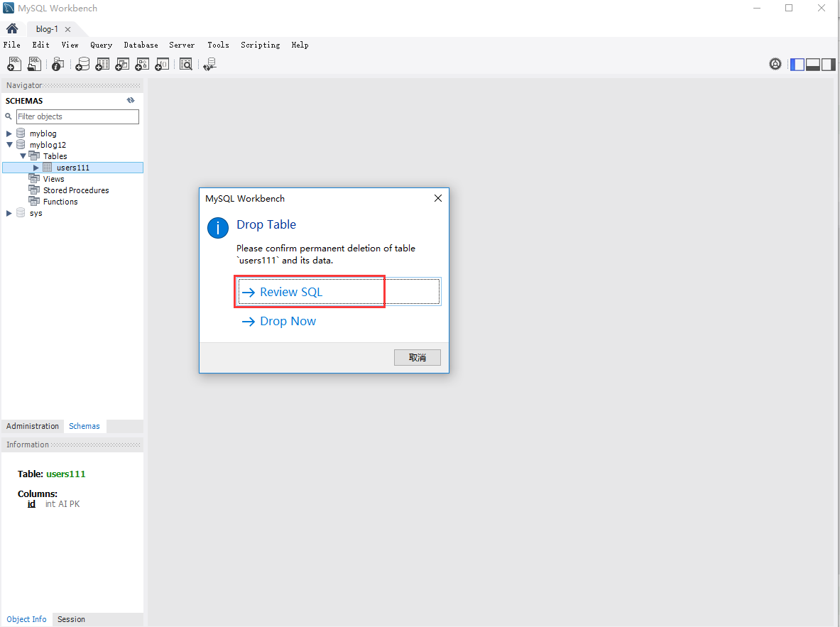The width and height of the screenshot is (840, 627).
Task: Open the Server menu
Action: tap(182, 45)
